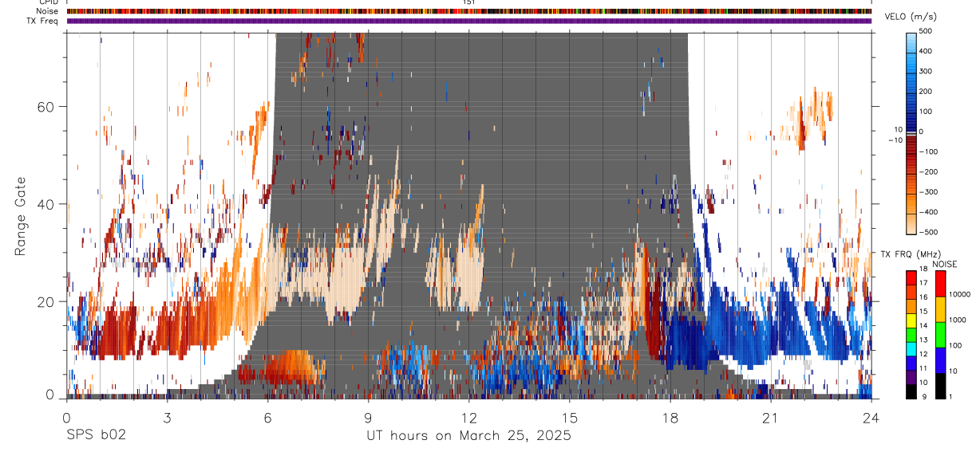980x452 pixels.
Task: Click the 'TX Freq' strip label
Action: click(44, 21)
